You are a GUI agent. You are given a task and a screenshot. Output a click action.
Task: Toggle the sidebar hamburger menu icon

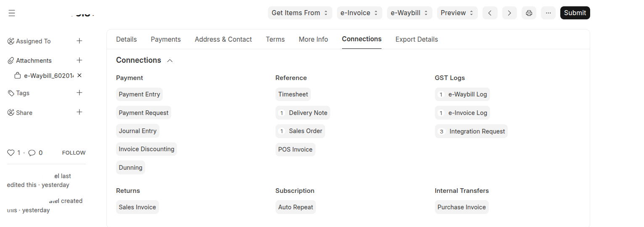click(12, 13)
